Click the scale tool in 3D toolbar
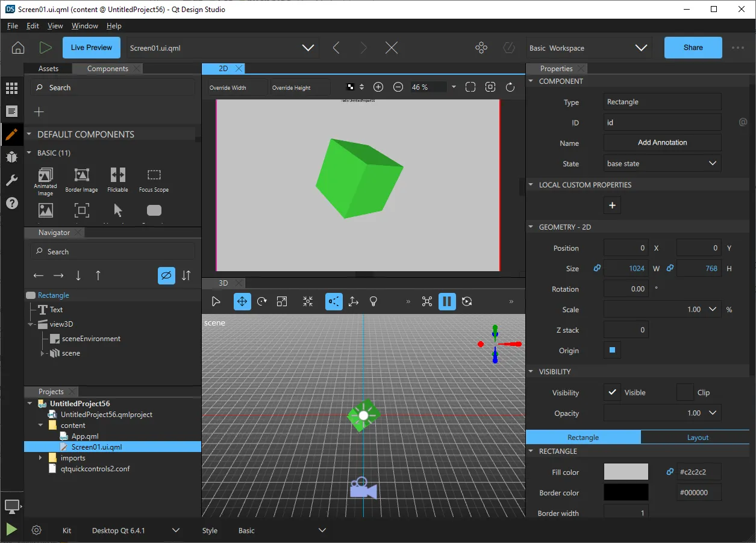 coord(281,301)
